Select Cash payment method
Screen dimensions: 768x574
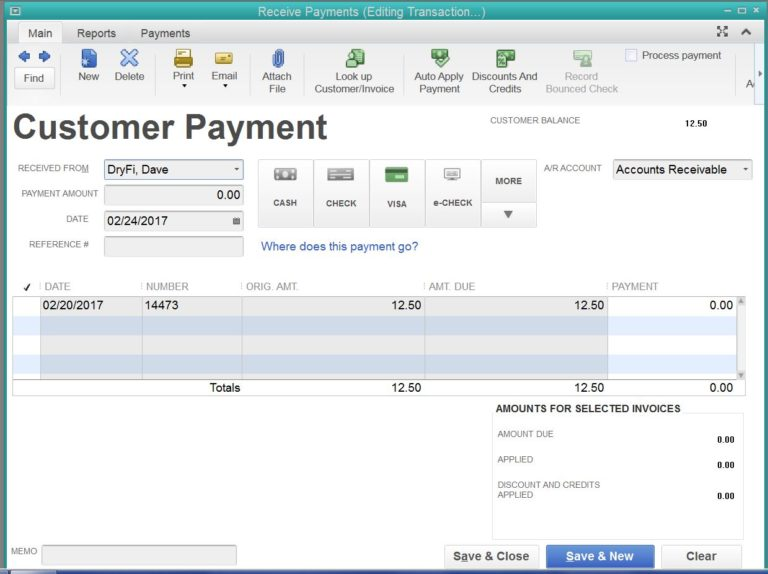point(285,192)
